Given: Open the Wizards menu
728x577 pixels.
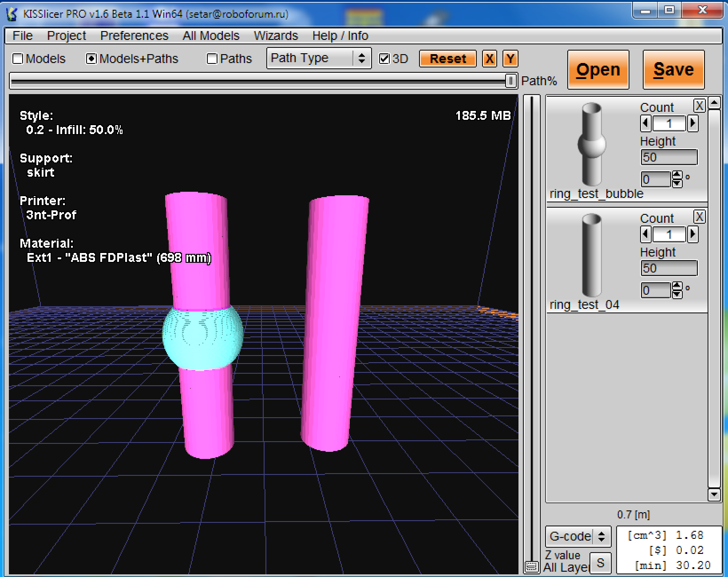Looking at the screenshot, I should click(x=275, y=36).
